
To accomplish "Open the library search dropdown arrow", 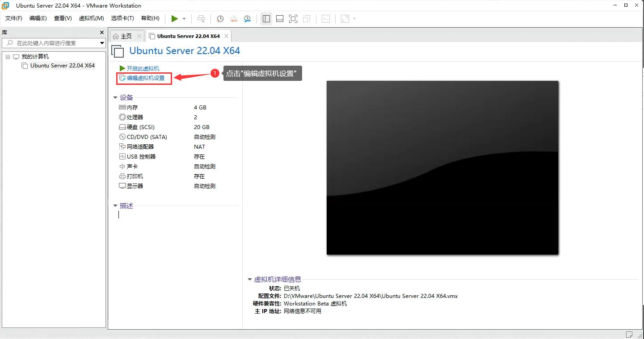I will pos(102,43).
